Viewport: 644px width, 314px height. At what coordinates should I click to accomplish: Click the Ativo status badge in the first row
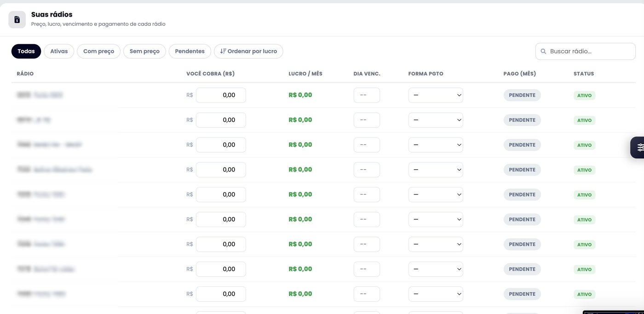pyautogui.click(x=584, y=96)
